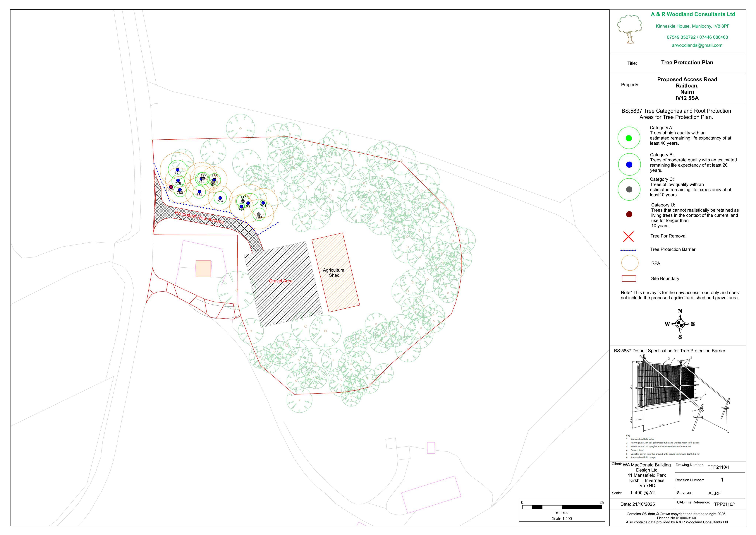Click the Tree Protection Plan title

point(687,63)
